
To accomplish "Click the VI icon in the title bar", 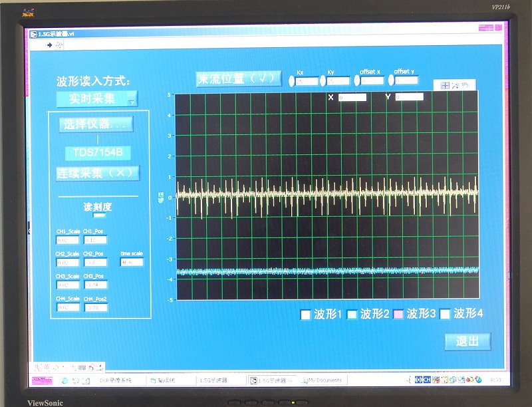I will pos(33,33).
